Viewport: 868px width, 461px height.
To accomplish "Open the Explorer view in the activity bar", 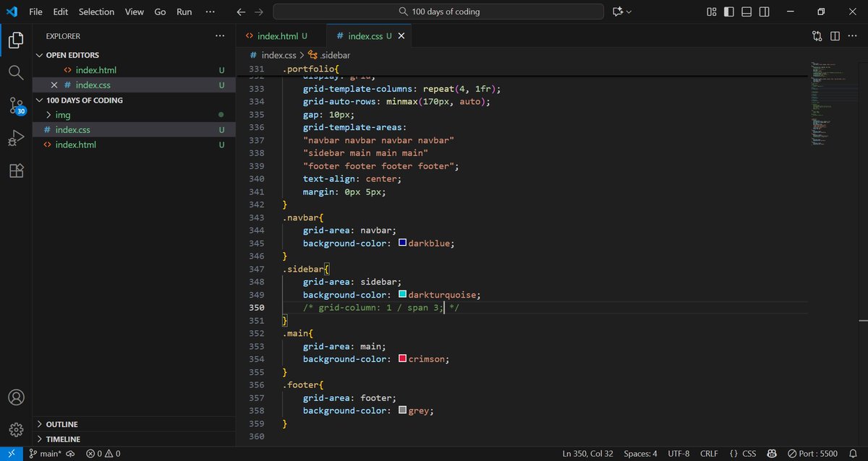I will click(16, 40).
